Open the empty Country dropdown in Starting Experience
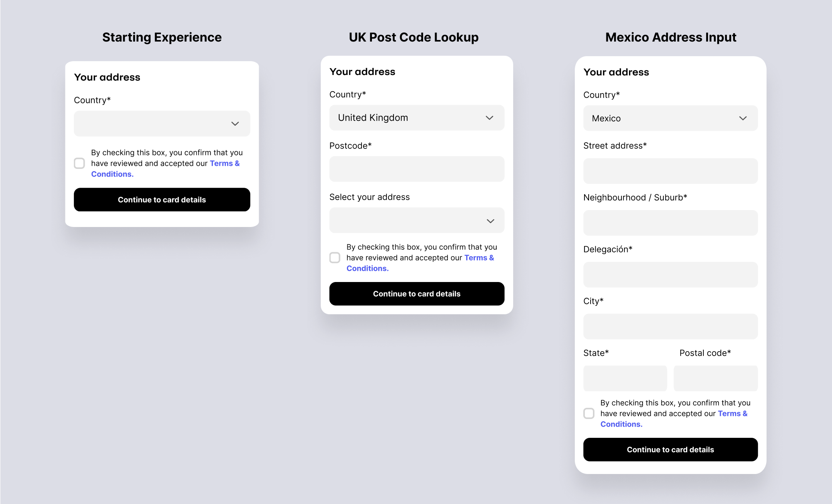Screen dimensions: 832x504 [154, 124]
